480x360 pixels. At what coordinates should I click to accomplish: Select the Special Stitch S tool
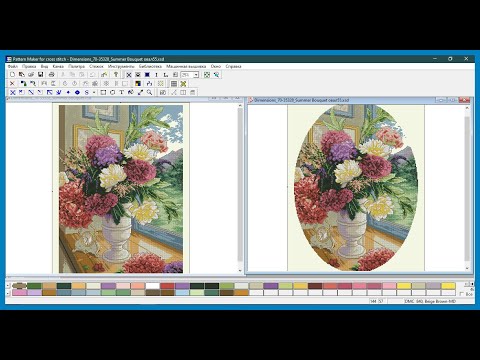pyautogui.click(x=87, y=92)
